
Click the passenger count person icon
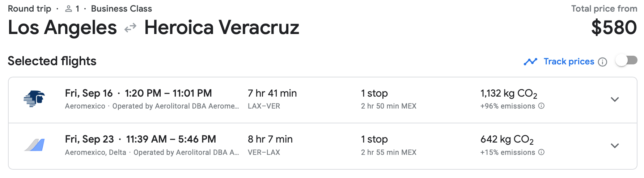68,9
